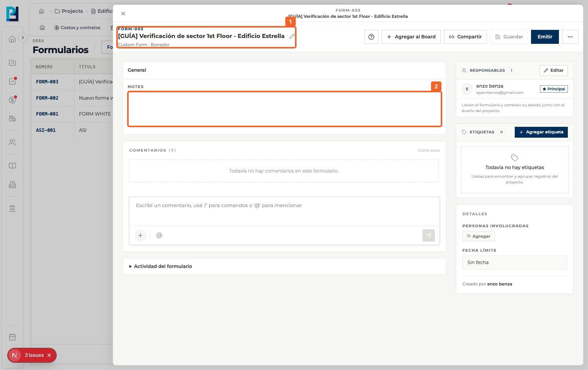Click the plus icon in comment box

[x=140, y=235]
